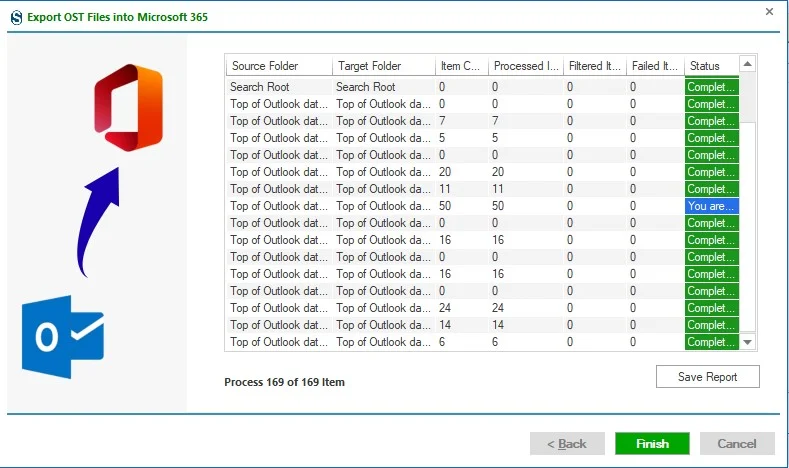The height and width of the screenshot is (468, 789).
Task: Click the item count cell showing 6
Action: (x=461, y=342)
